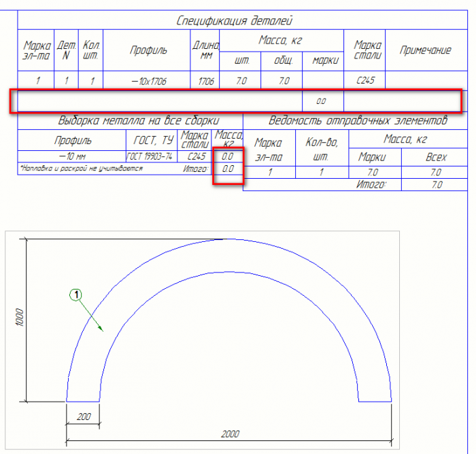Select the С245 cell in the metal selection table

(197, 156)
